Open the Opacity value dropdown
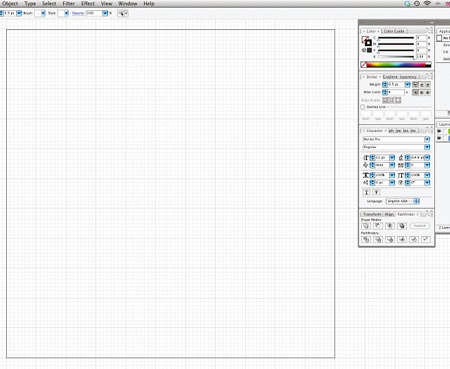Image resolution: width=450 pixels, height=369 pixels. pyautogui.click(x=105, y=13)
